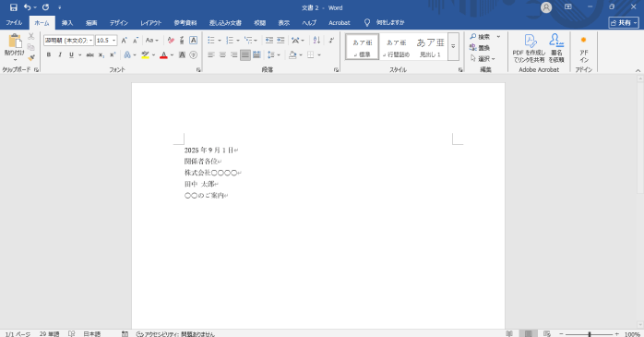Select the Format Painter brush
Image resolution: width=644 pixels, height=337 pixels.
(31, 58)
